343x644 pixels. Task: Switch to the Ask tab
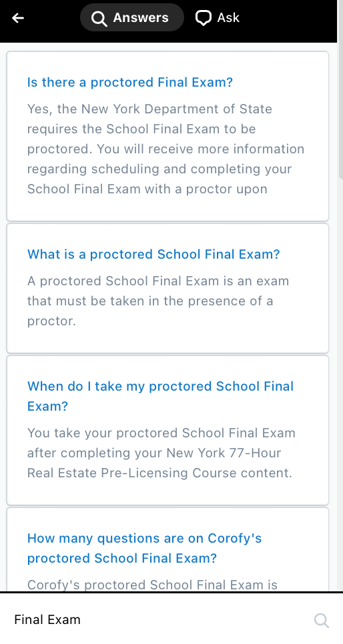click(x=217, y=17)
